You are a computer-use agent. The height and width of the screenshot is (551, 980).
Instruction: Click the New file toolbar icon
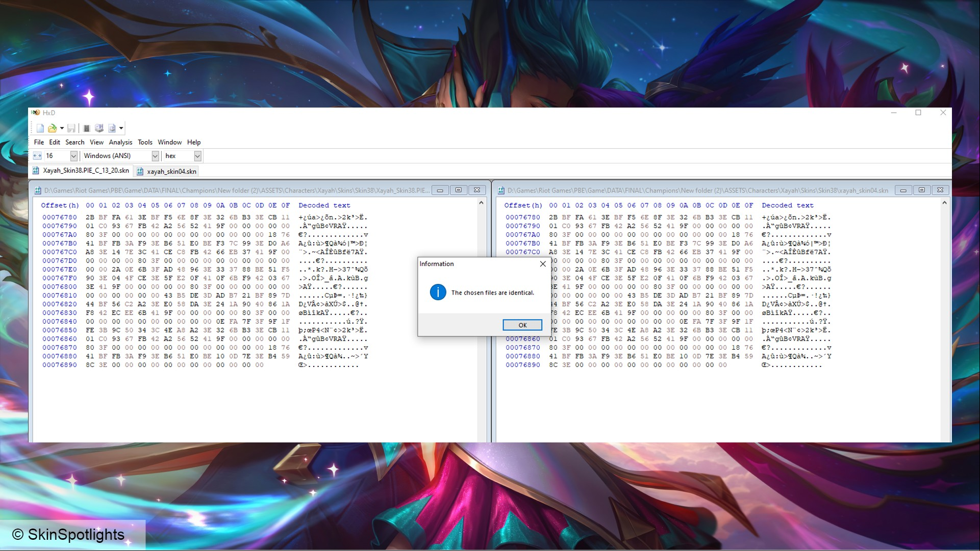point(40,128)
